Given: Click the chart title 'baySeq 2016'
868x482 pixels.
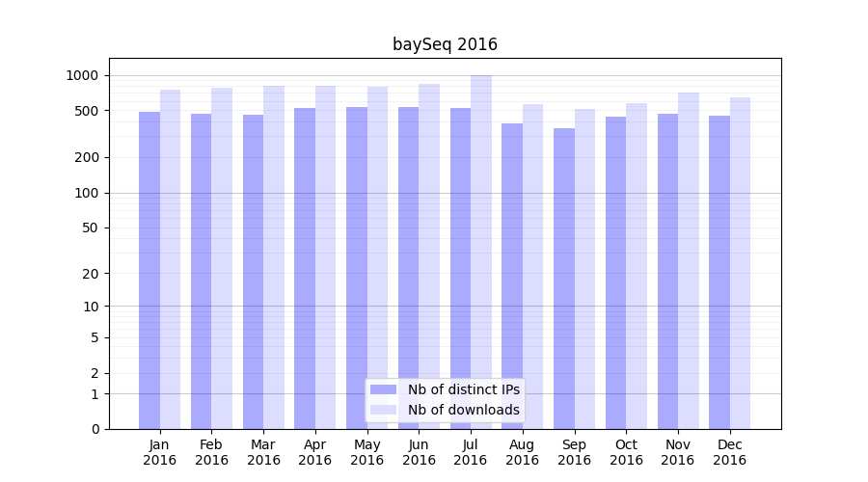Looking at the screenshot, I should [445, 44].
